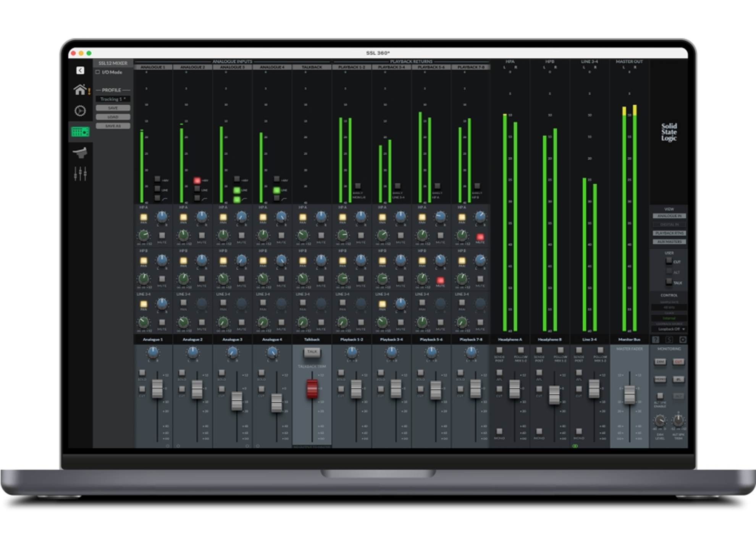Enable Follow Mix 1-2 on Headphone B
The image size is (756, 550).
coord(560,350)
